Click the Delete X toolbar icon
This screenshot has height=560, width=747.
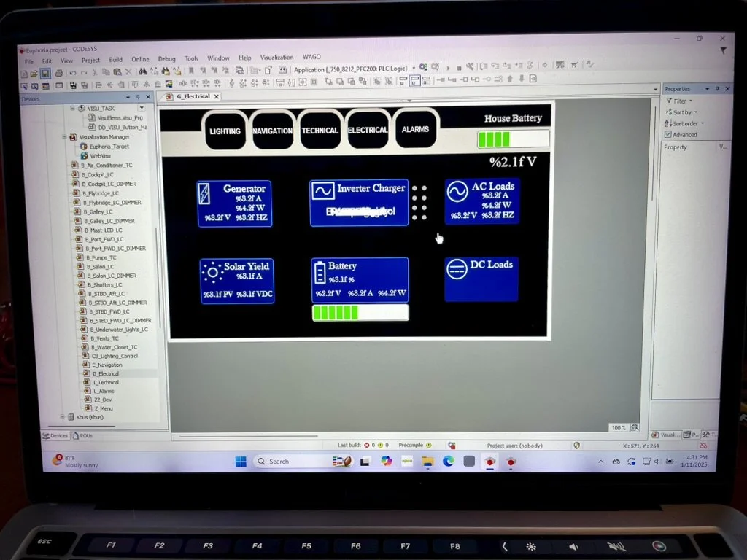pyautogui.click(x=128, y=72)
